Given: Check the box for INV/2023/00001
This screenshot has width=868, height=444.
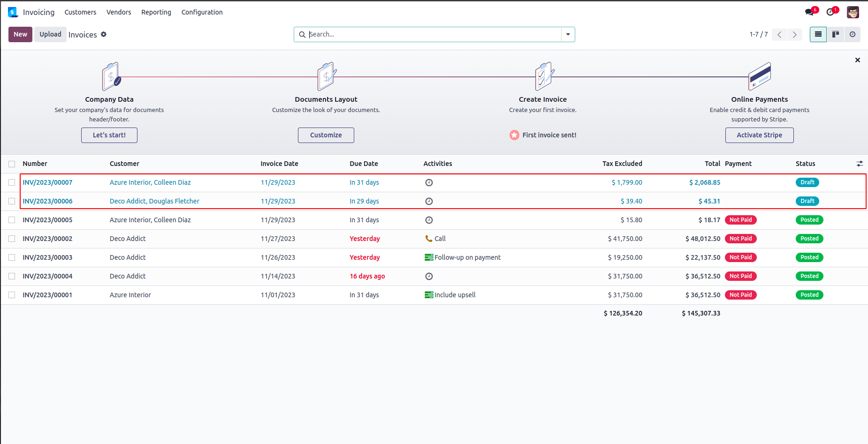Looking at the screenshot, I should [x=12, y=295].
